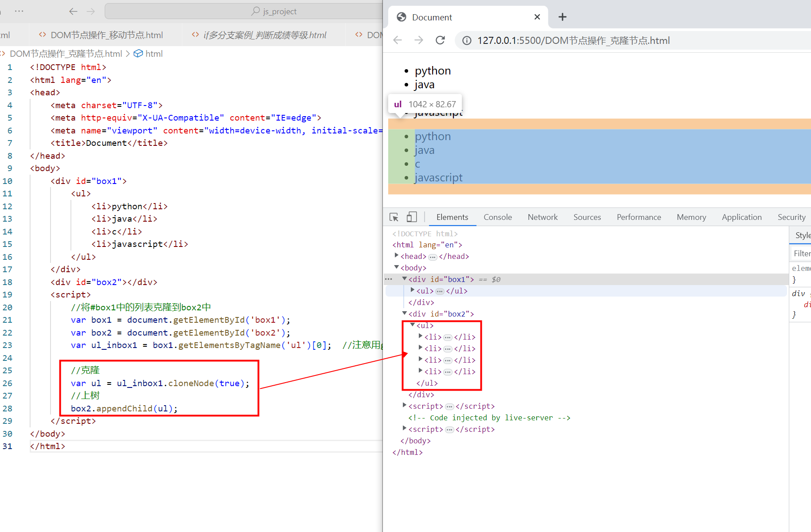Click the python list item on the page
Viewport: 811px width, 532px height.
[433, 71]
